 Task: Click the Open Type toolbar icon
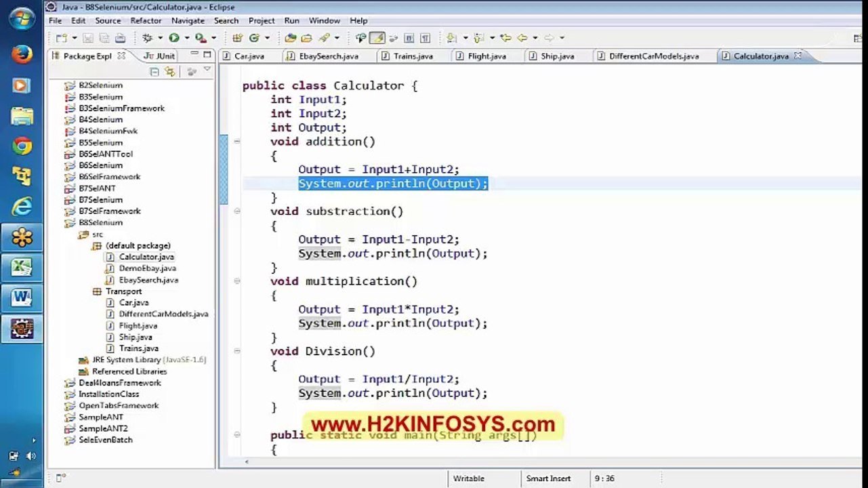coord(291,38)
